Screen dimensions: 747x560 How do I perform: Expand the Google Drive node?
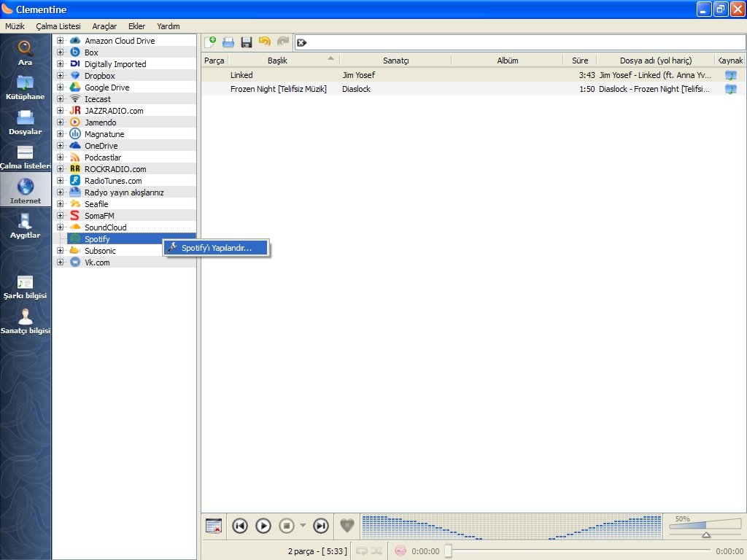tap(60, 87)
